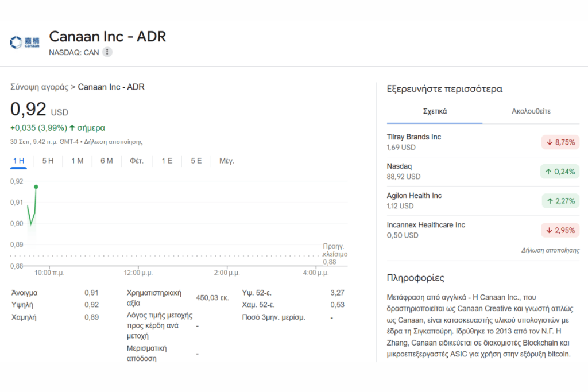Click the Προηγ. κλείσιμο 0,88 label
This screenshot has height=392, width=588.
[335, 254]
